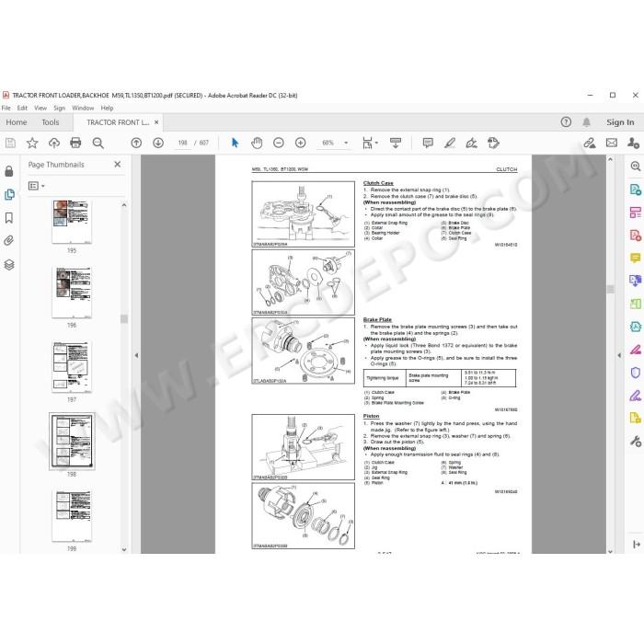Open the View menu
The height and width of the screenshot is (644, 644).
(x=40, y=108)
